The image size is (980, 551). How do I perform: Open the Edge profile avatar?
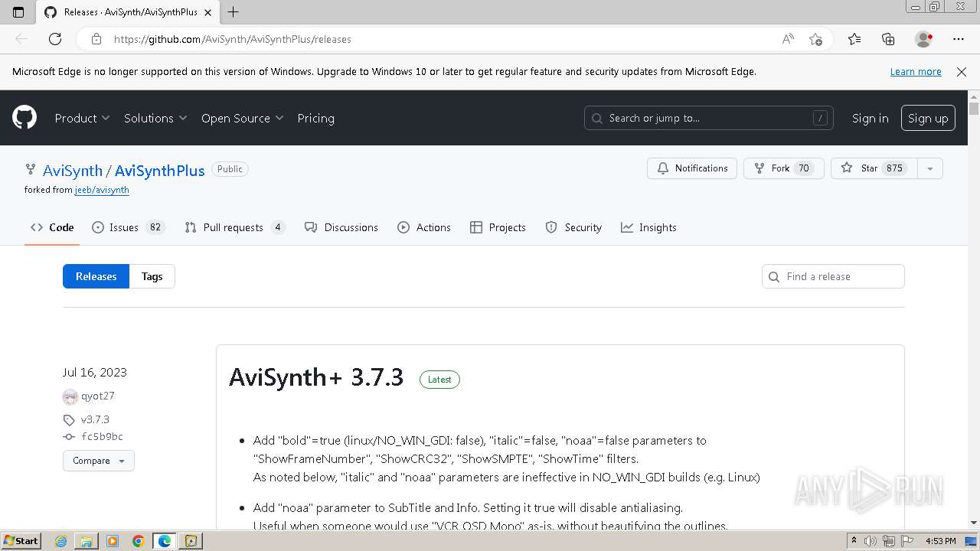923,39
